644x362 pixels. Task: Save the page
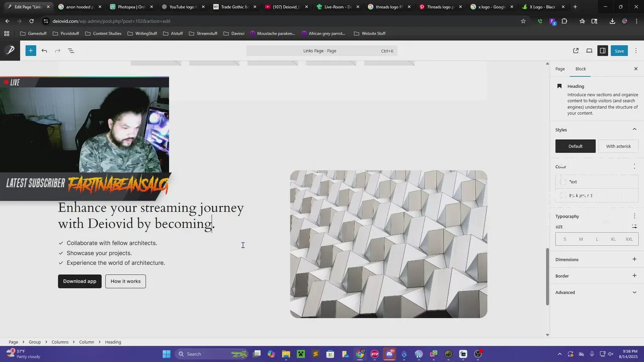[x=619, y=51]
